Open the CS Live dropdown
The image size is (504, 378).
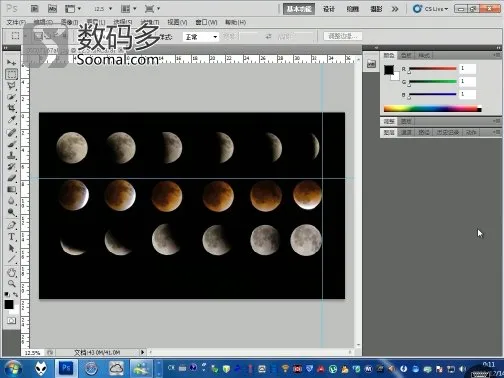point(431,9)
